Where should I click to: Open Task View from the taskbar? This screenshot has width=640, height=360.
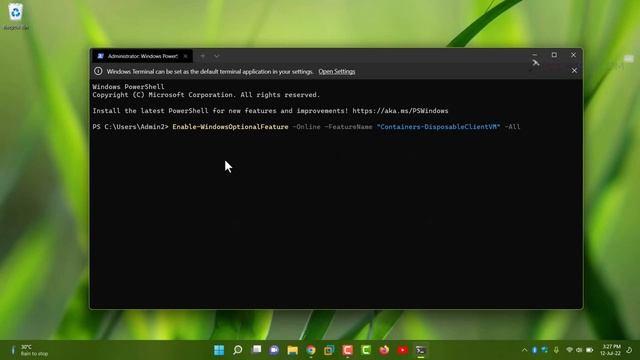point(256,350)
